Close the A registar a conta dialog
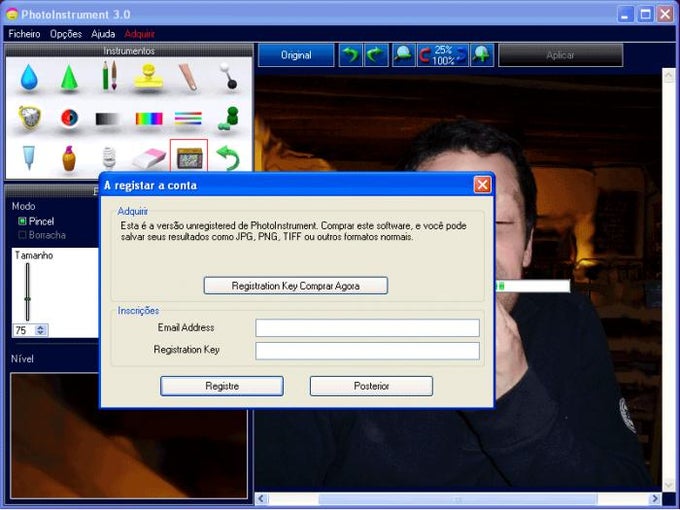This screenshot has height=510, width=680. point(482,185)
